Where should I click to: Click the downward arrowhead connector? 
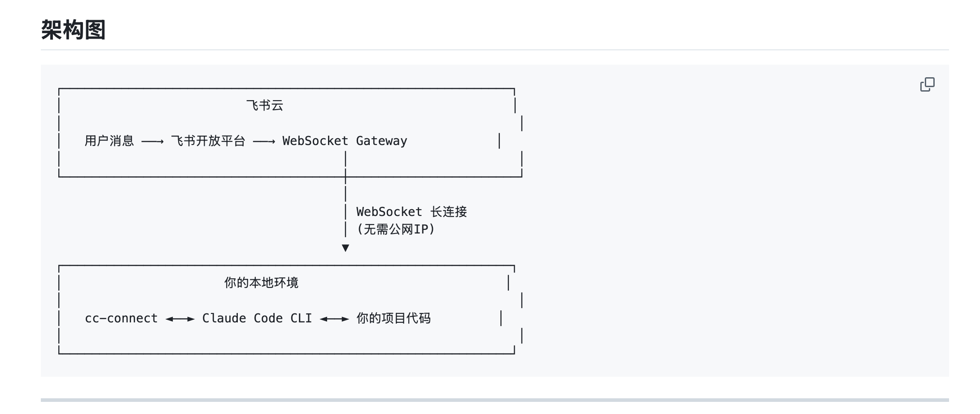pyautogui.click(x=346, y=248)
